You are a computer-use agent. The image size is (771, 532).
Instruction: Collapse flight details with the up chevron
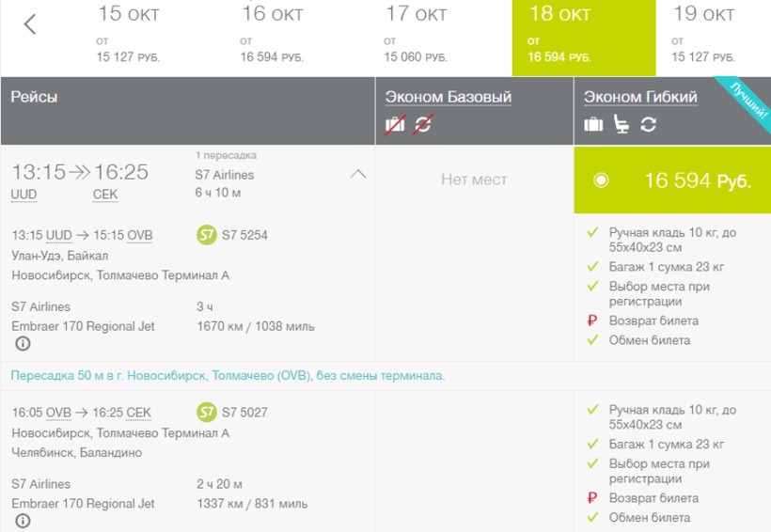(x=357, y=174)
